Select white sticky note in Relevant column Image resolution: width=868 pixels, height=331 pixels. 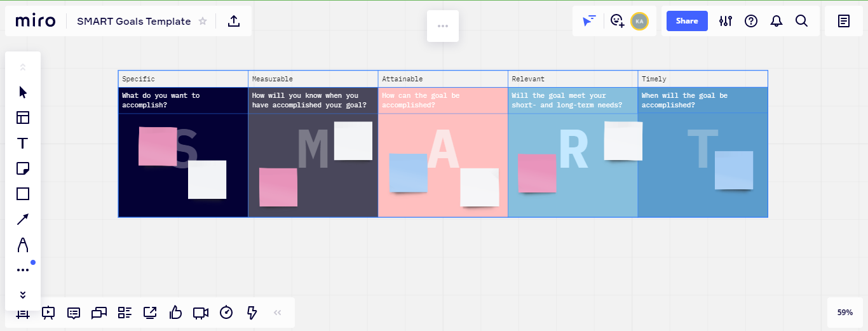click(x=623, y=141)
